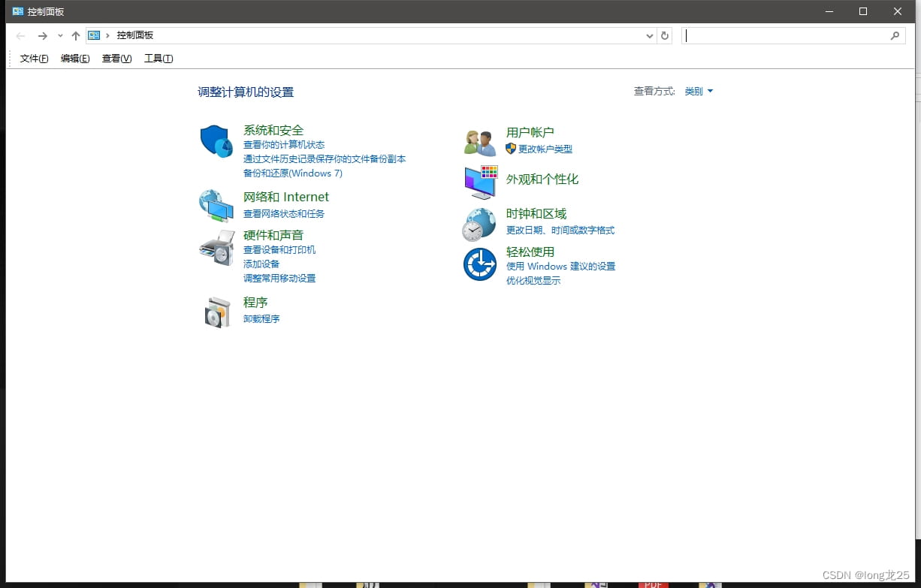Click the 时钟和区域 clock icon
The image size is (921, 588).
click(479, 223)
